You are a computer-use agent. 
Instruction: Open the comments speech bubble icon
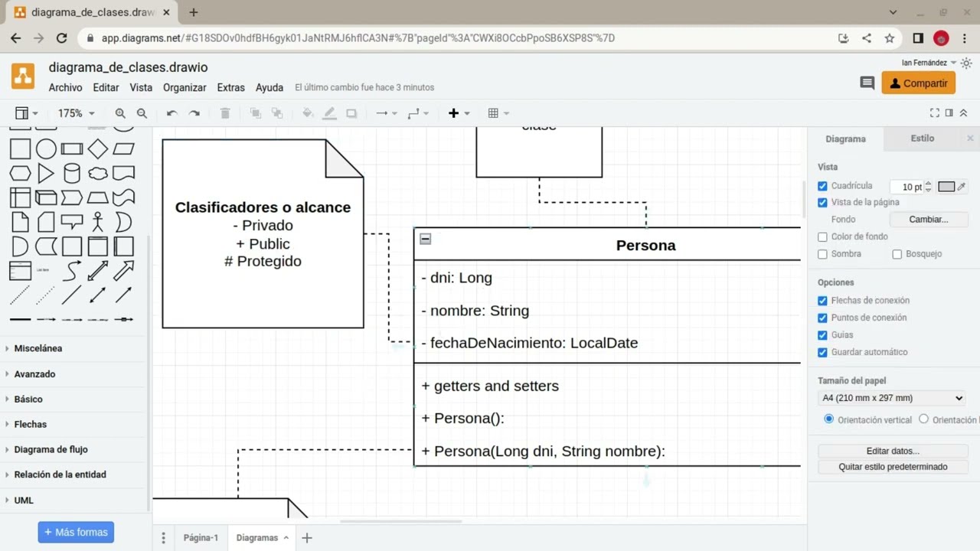pos(867,83)
